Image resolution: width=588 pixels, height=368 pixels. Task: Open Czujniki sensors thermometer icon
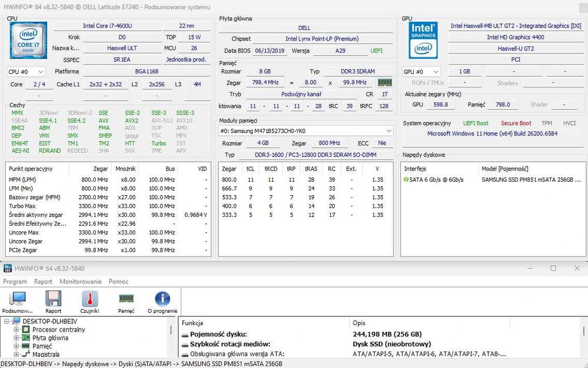pyautogui.click(x=89, y=299)
